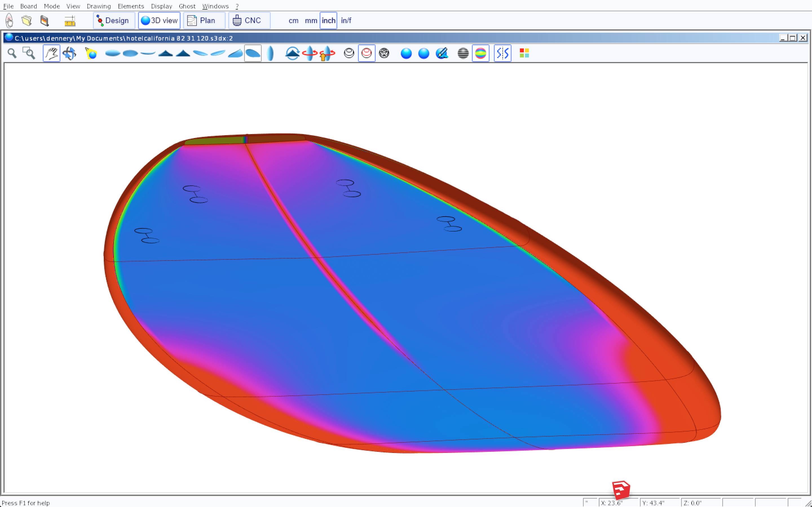The width and height of the screenshot is (812, 507).
Task: Open the CNC mode
Action: point(249,21)
